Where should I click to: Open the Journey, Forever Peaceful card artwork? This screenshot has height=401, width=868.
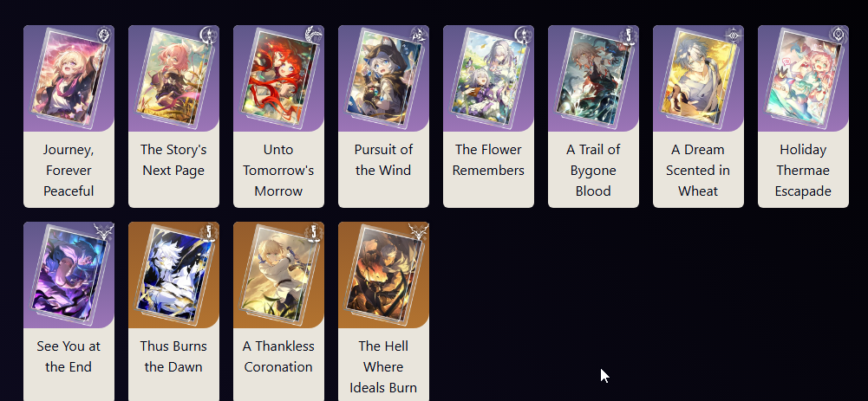(x=69, y=79)
